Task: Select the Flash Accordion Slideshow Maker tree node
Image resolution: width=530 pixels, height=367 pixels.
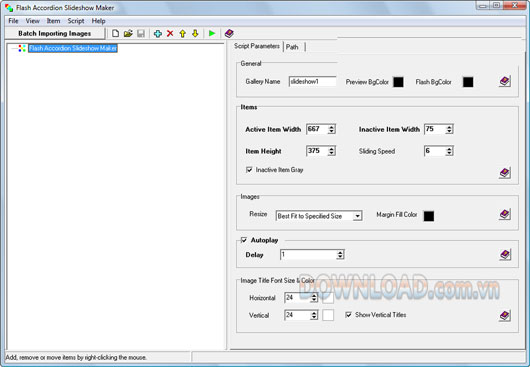Action: 73,48
